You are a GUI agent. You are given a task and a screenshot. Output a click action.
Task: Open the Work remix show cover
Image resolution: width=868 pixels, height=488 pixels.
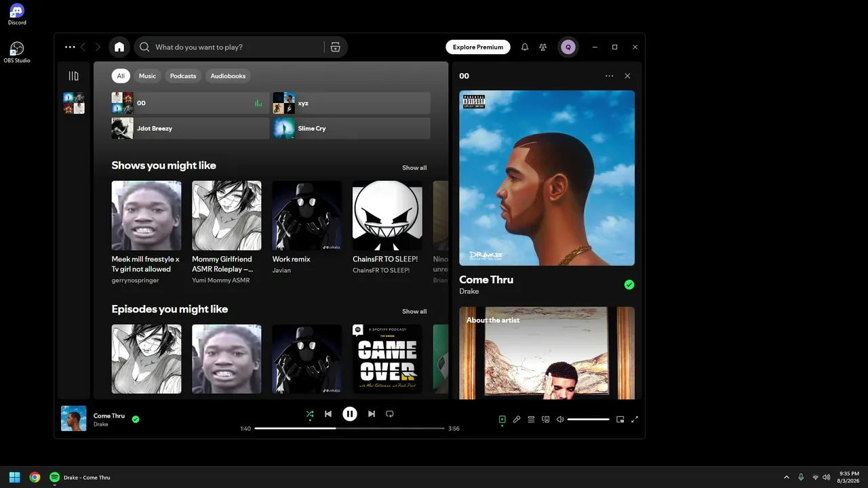[307, 216]
